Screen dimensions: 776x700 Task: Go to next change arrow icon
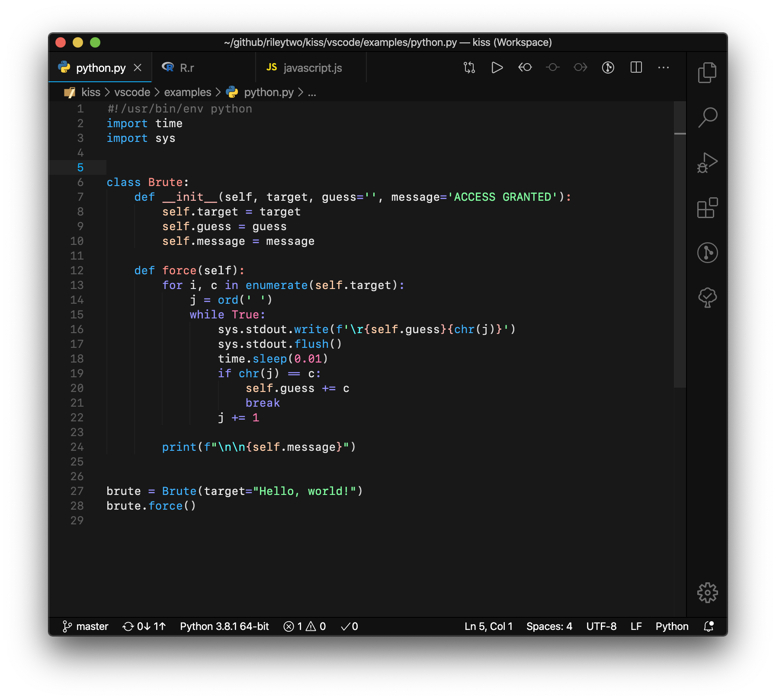point(580,67)
